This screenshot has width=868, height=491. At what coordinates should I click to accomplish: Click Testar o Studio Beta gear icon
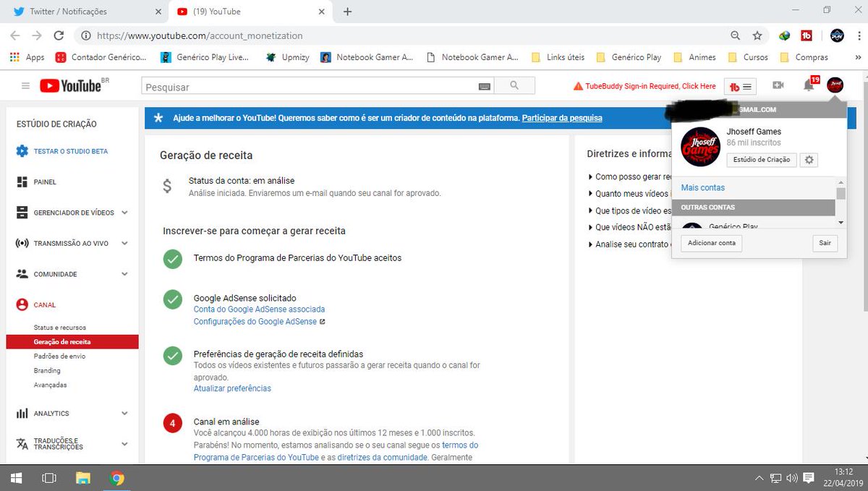[x=22, y=151]
